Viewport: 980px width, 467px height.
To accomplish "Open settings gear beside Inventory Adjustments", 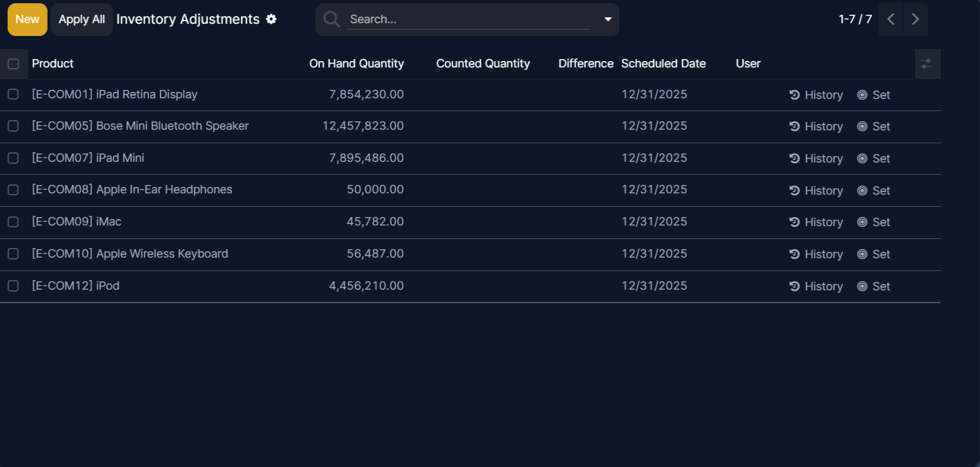I will pyautogui.click(x=271, y=19).
